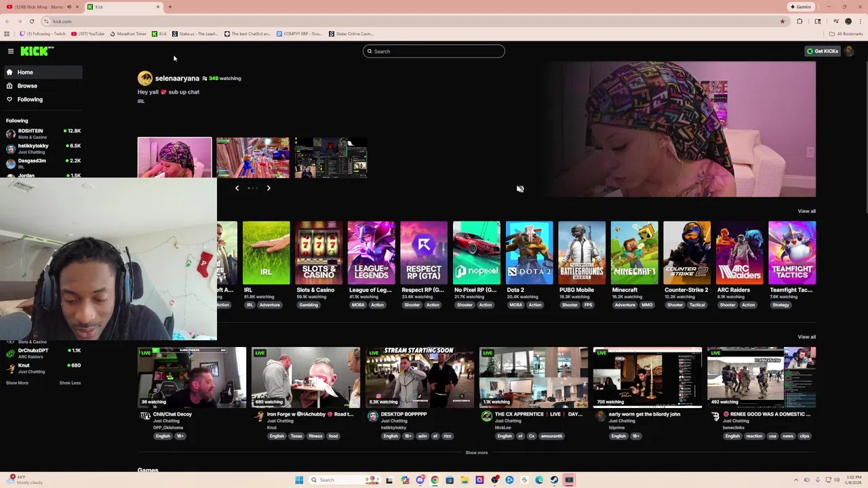This screenshot has height=488, width=868.
Task: Open THE CX APPRENTICE stream thumbnail
Action: pos(534,378)
